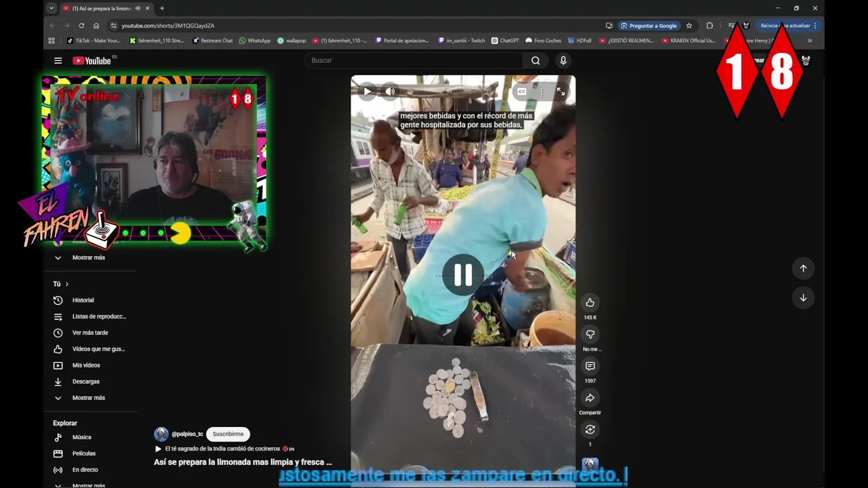Open a new Chrome tab

tap(161, 8)
